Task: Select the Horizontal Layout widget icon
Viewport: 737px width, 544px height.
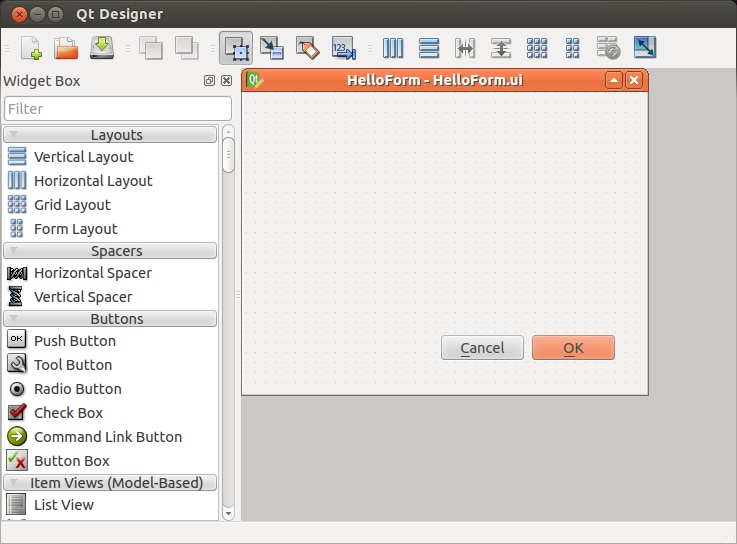Action: pyautogui.click(x=17, y=180)
